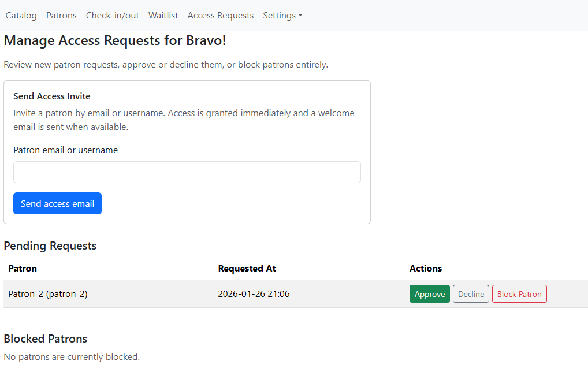Click the 'Patron email or username' label
Screen dimensions: 588x368
point(65,150)
